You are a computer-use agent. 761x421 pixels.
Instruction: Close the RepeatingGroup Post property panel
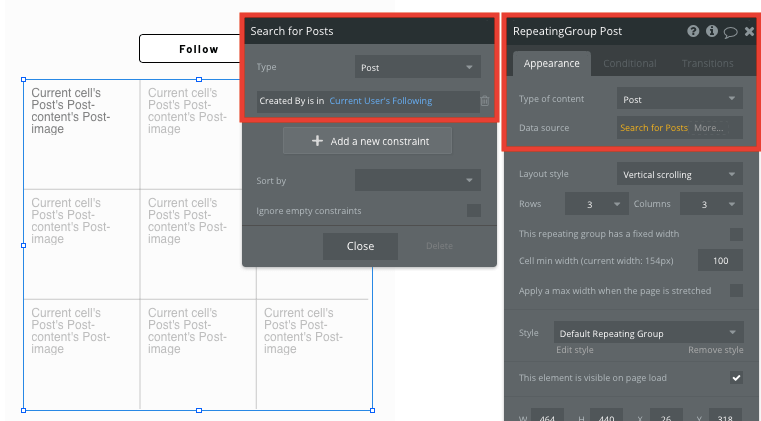749,32
